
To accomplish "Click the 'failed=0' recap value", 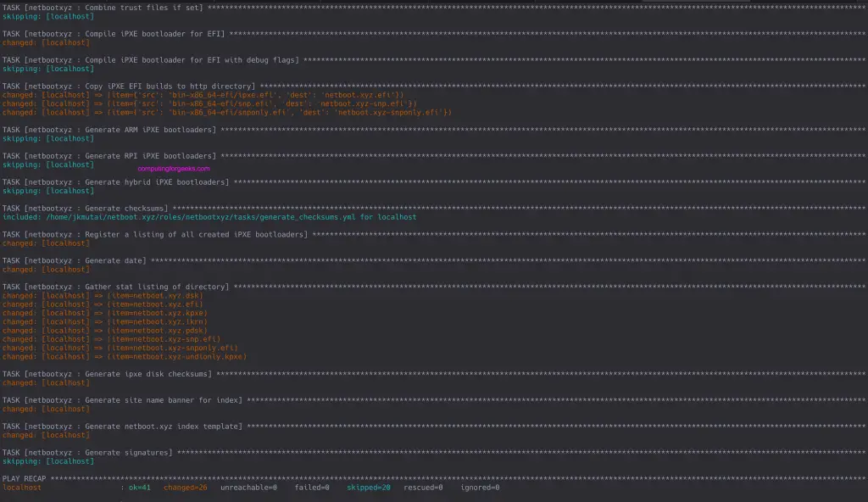I will pyautogui.click(x=312, y=488).
